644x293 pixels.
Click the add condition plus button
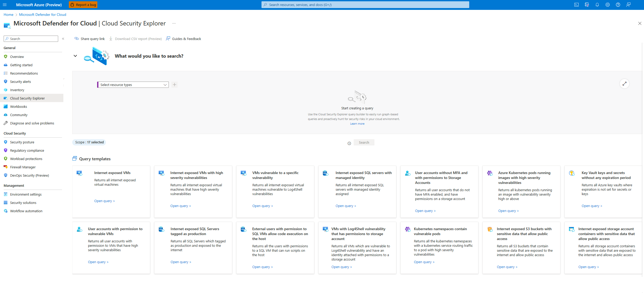point(174,85)
